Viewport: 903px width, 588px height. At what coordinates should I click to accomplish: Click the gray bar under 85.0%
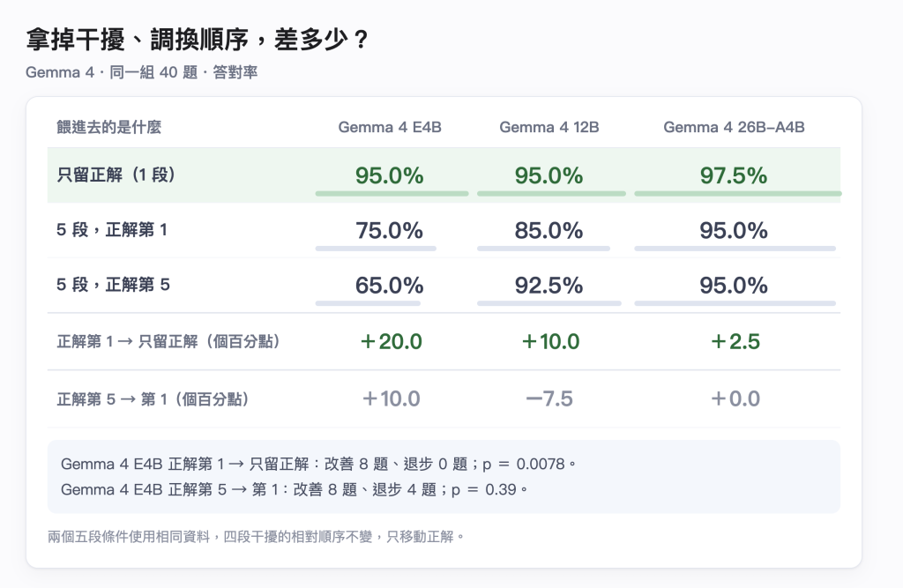543,249
